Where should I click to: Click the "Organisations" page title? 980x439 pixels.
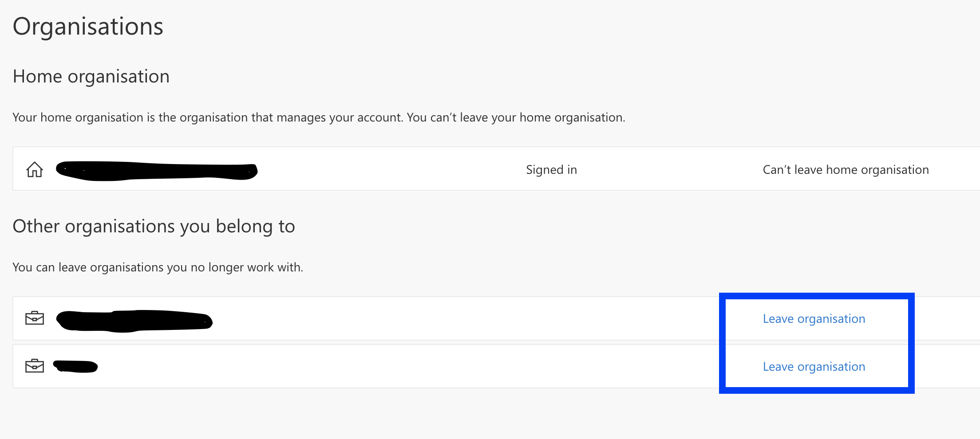click(x=88, y=27)
